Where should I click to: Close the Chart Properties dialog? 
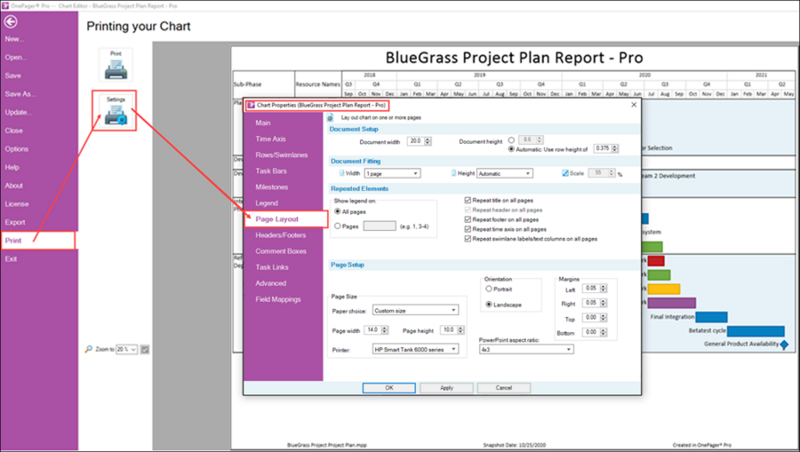[634, 105]
